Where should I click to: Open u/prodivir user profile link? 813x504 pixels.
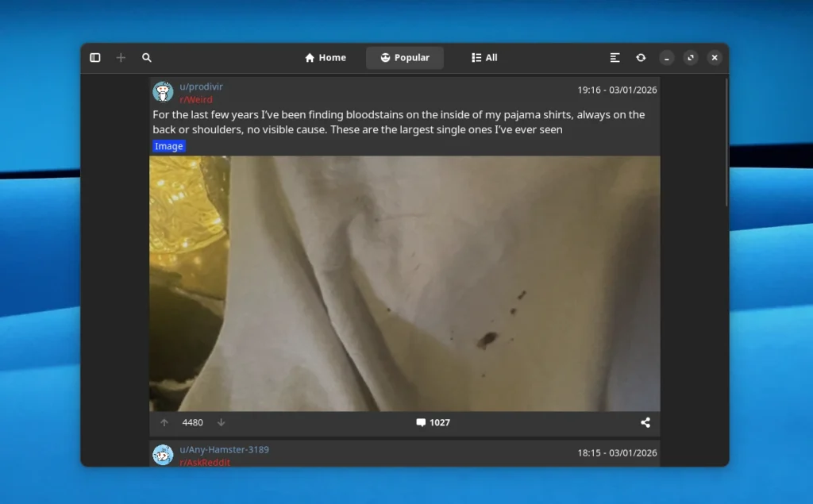[201, 87]
